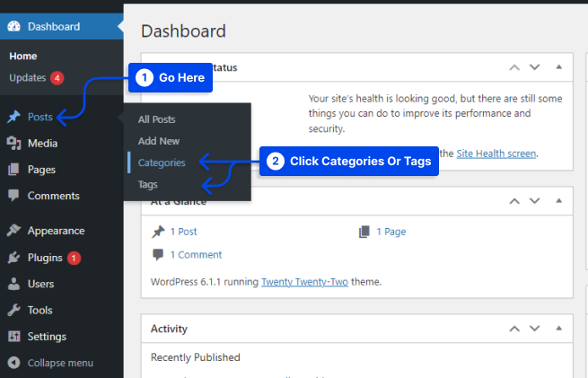Open Media via its sidebar icon
The image size is (588, 378).
pos(13,144)
